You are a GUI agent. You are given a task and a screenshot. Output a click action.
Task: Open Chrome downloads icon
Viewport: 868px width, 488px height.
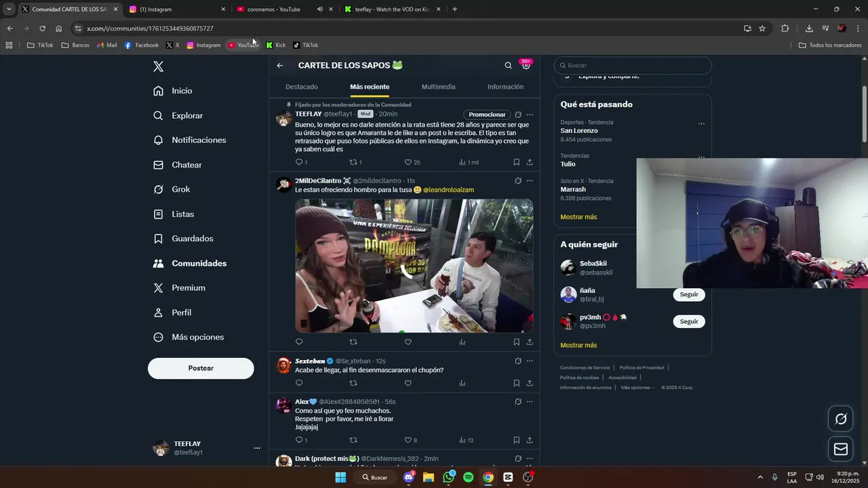click(809, 28)
